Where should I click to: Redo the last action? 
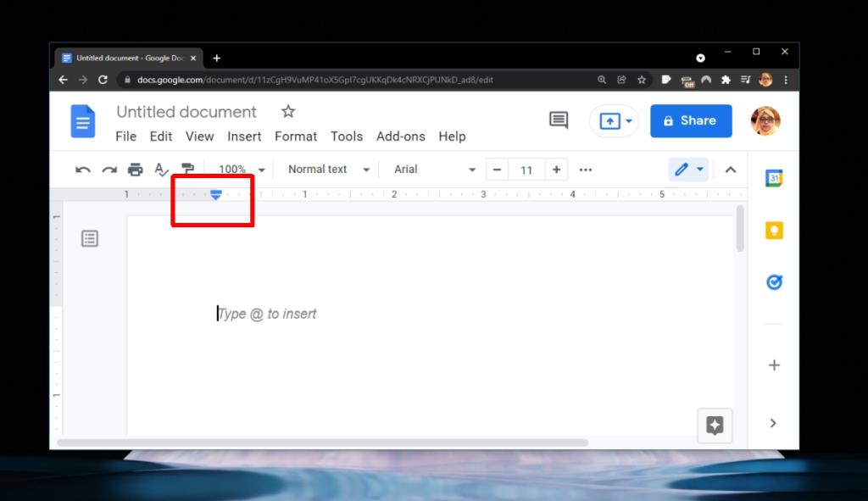[x=108, y=170]
